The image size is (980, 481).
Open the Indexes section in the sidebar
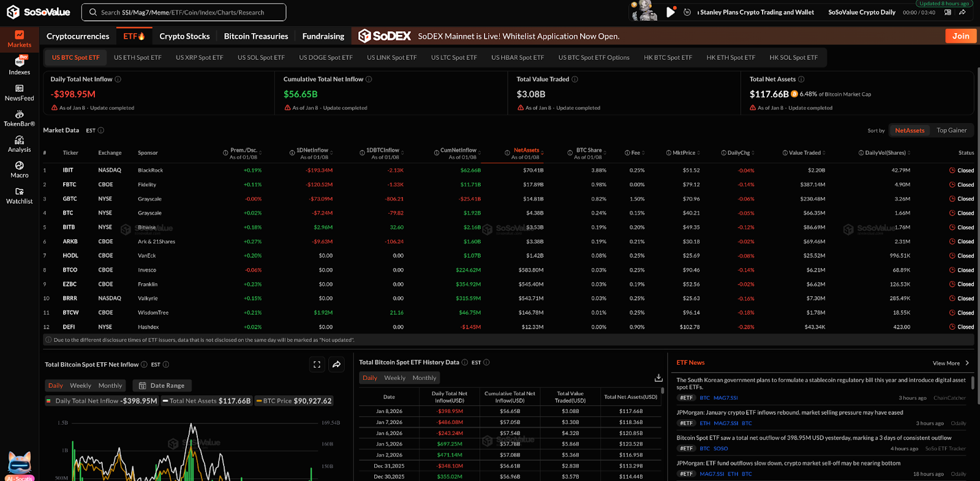click(19, 65)
